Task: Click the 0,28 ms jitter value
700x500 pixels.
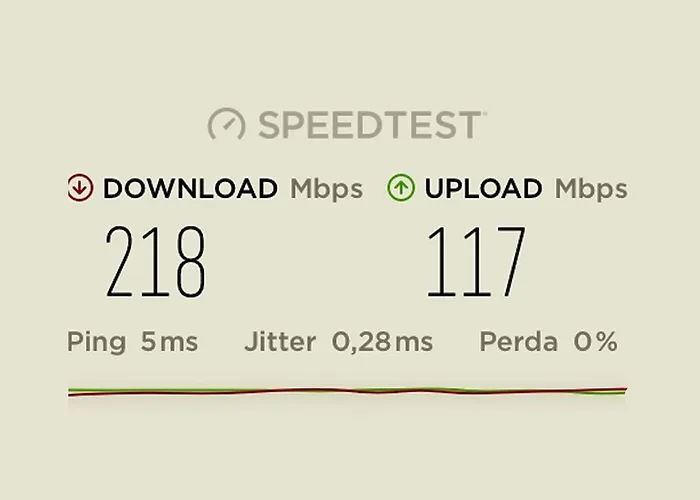Action: [382, 343]
